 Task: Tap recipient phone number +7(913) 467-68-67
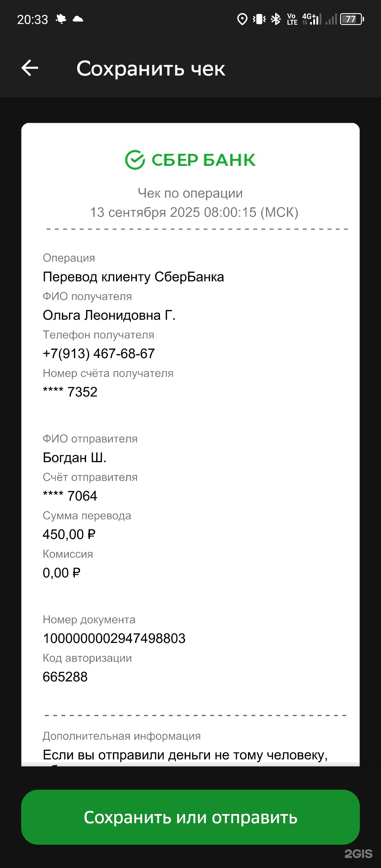point(99,354)
